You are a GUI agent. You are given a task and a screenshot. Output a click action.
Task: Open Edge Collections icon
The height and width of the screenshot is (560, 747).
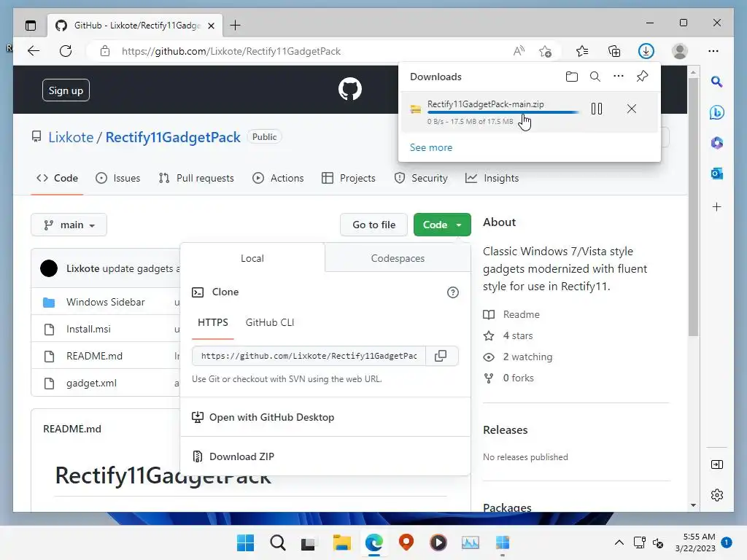614,51
